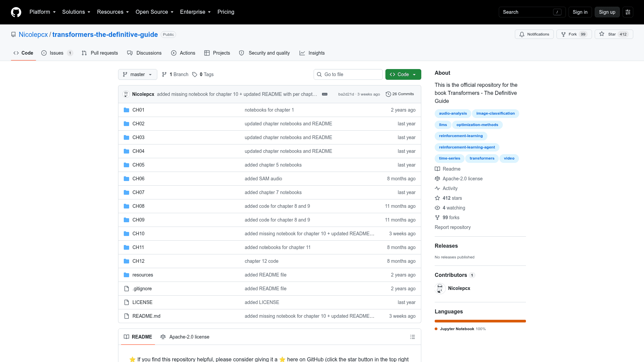The image size is (644, 362).
Task: Click the tags icon next to 0 Tags
Action: point(195,74)
